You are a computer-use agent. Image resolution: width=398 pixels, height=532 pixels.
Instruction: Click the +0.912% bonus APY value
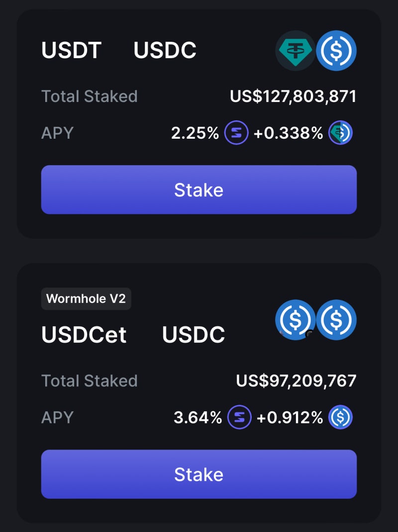(x=290, y=417)
